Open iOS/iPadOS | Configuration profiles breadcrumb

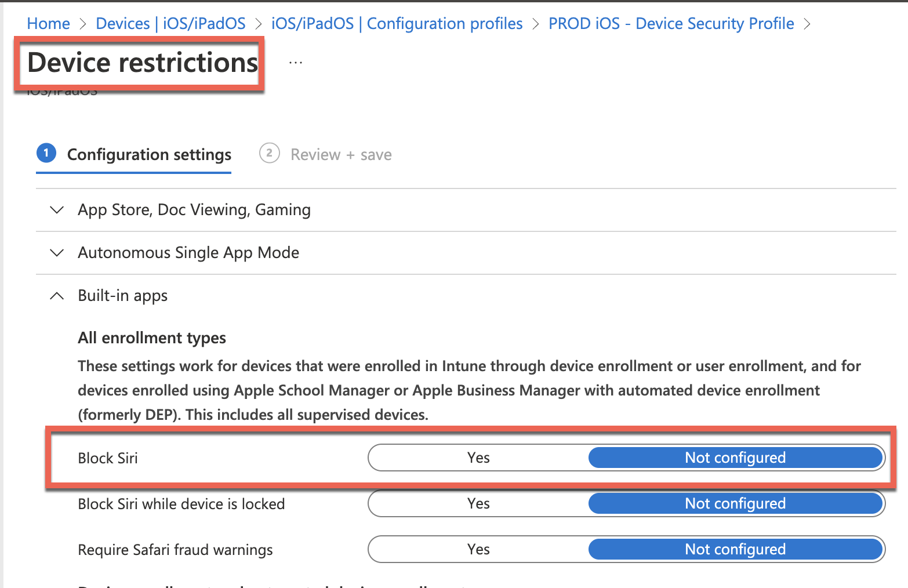[x=397, y=24]
